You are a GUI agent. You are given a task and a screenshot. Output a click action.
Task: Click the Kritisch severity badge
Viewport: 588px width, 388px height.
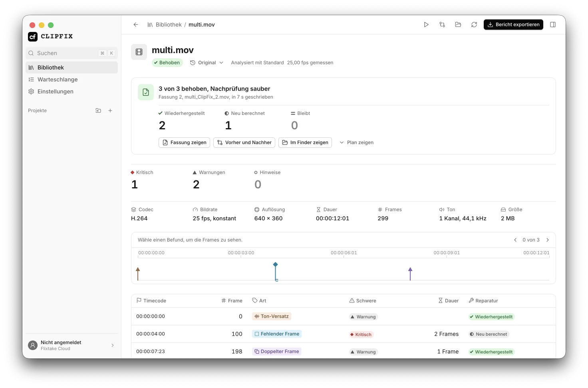(361, 335)
